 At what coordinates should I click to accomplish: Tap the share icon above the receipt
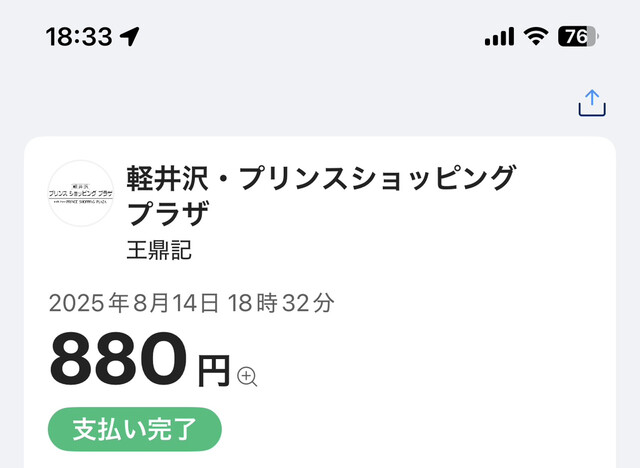point(592,103)
